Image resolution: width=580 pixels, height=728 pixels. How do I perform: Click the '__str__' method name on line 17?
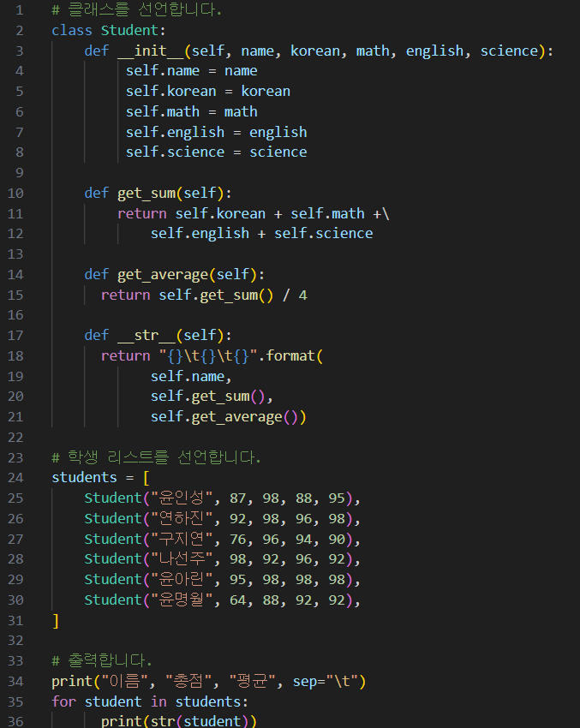click(x=146, y=335)
